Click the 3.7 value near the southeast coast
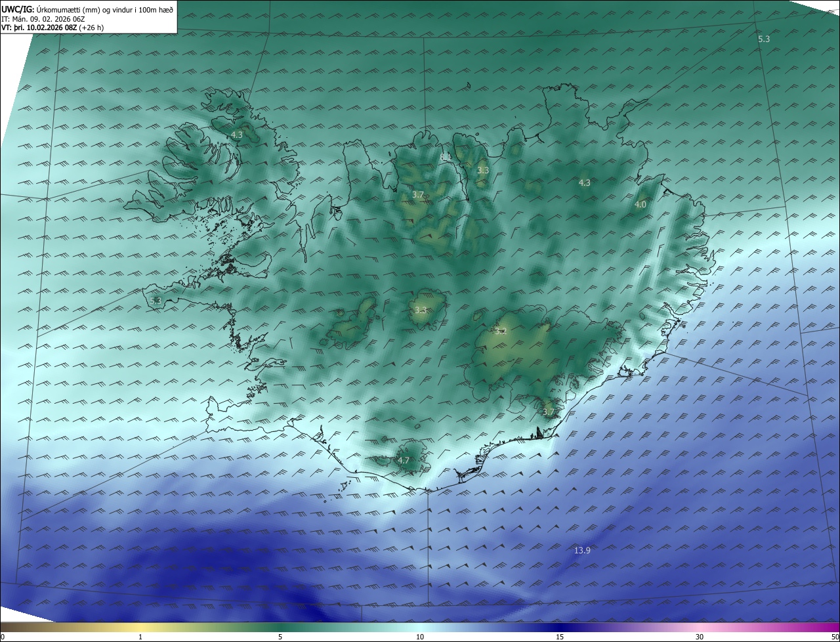Screen dimensions: 840x642 [x=549, y=412]
